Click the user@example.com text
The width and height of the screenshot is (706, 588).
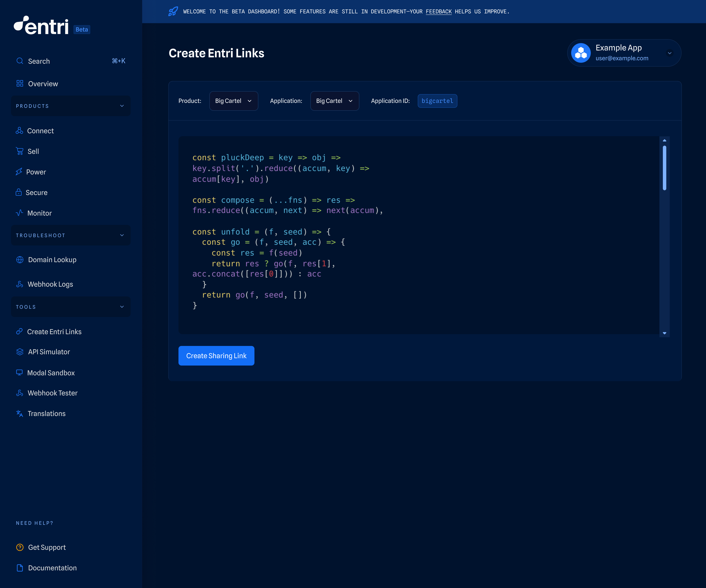(x=622, y=58)
